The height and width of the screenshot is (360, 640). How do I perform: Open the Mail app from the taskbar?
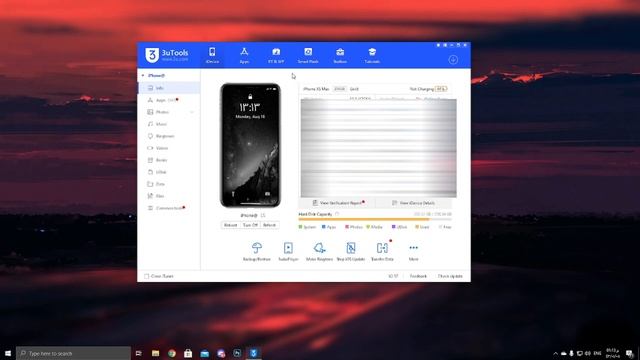(204, 353)
